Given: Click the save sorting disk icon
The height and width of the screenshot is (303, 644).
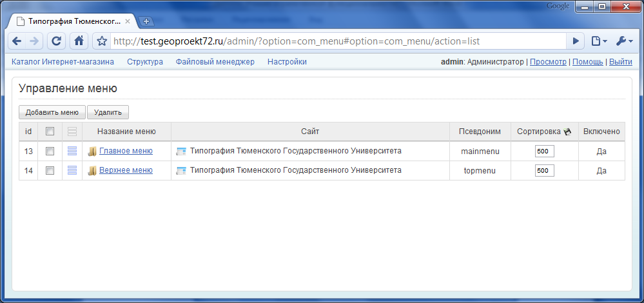Looking at the screenshot, I should coord(567,132).
